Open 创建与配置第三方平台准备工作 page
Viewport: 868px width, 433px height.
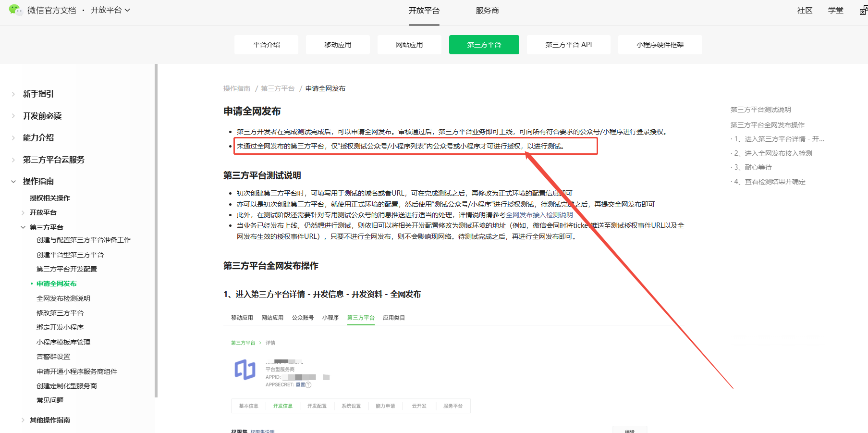[84, 240]
